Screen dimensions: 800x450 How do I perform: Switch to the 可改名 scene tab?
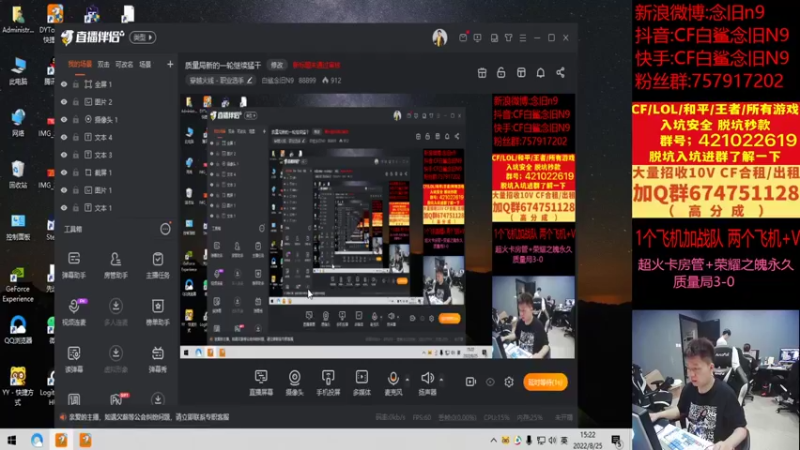[x=124, y=64]
